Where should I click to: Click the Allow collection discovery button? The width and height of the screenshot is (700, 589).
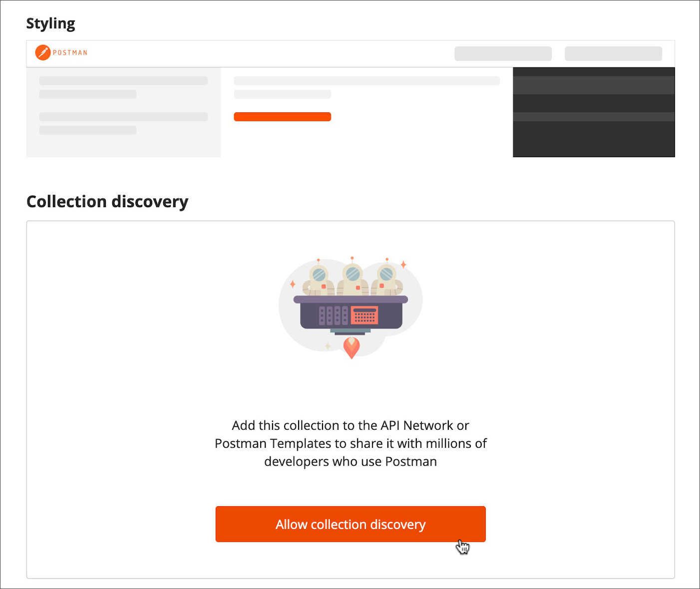[x=350, y=524]
